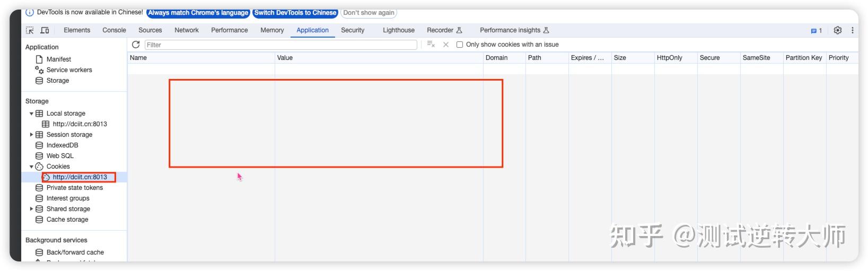The width and height of the screenshot is (868, 271).
Task: Open the DevTools three-dot menu
Action: point(853,30)
